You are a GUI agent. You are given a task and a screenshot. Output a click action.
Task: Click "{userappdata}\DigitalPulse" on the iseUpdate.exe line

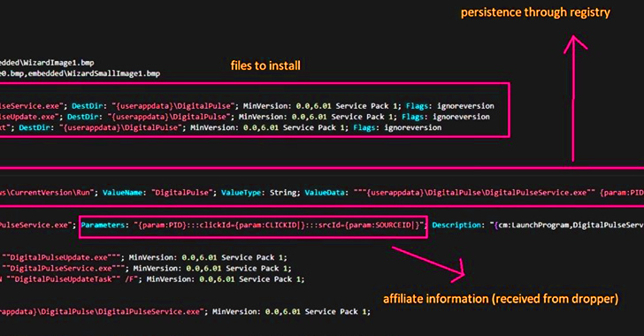(x=169, y=117)
